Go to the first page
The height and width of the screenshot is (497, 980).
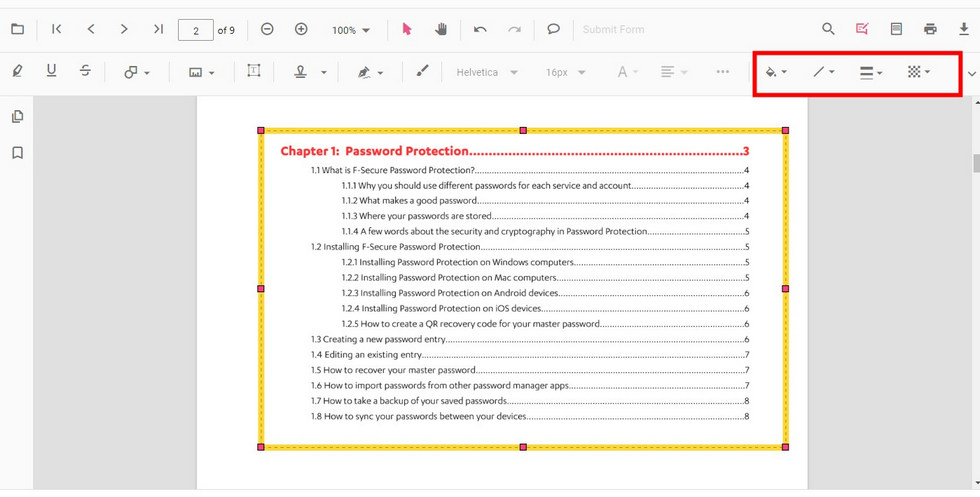pos(57,29)
